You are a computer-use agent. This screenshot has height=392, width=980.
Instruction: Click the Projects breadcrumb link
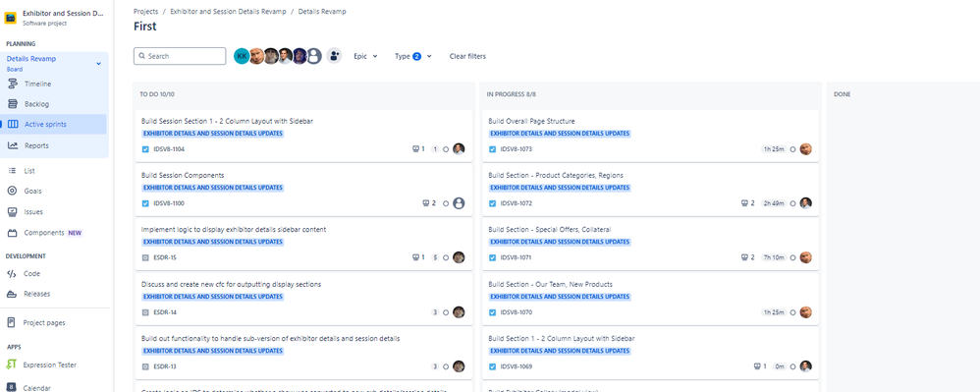click(x=145, y=11)
